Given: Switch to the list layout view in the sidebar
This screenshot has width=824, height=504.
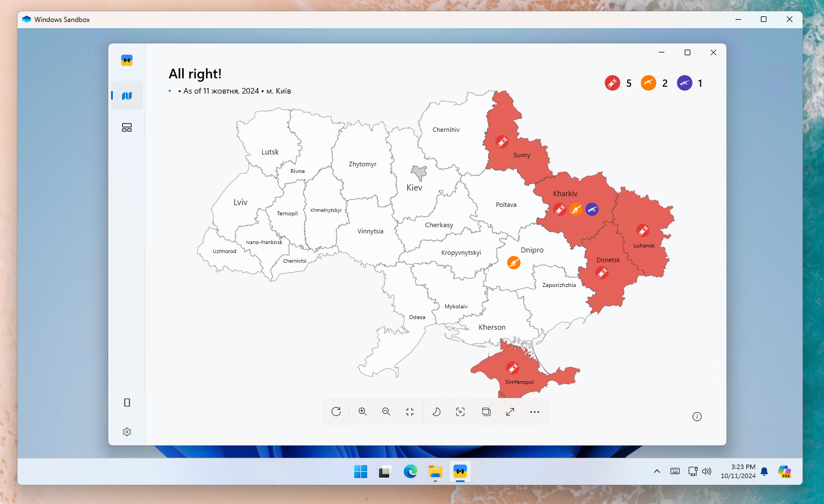Looking at the screenshot, I should click(127, 127).
